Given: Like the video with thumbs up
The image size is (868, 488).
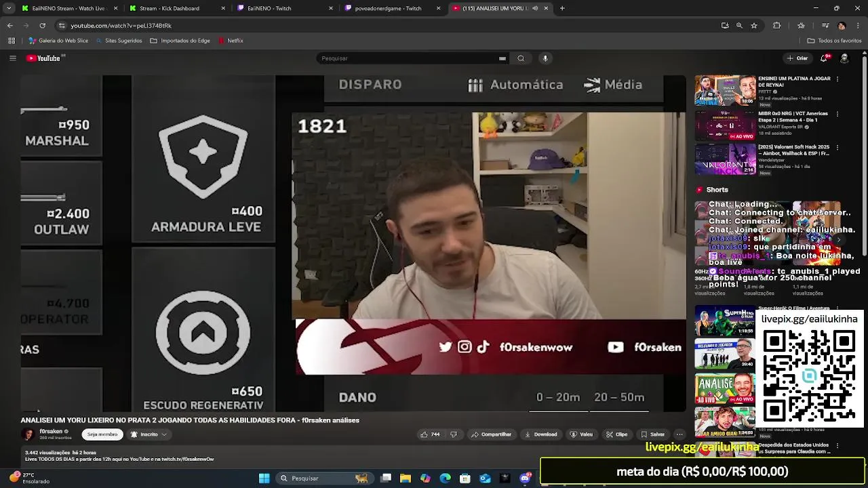Looking at the screenshot, I should pyautogui.click(x=430, y=434).
